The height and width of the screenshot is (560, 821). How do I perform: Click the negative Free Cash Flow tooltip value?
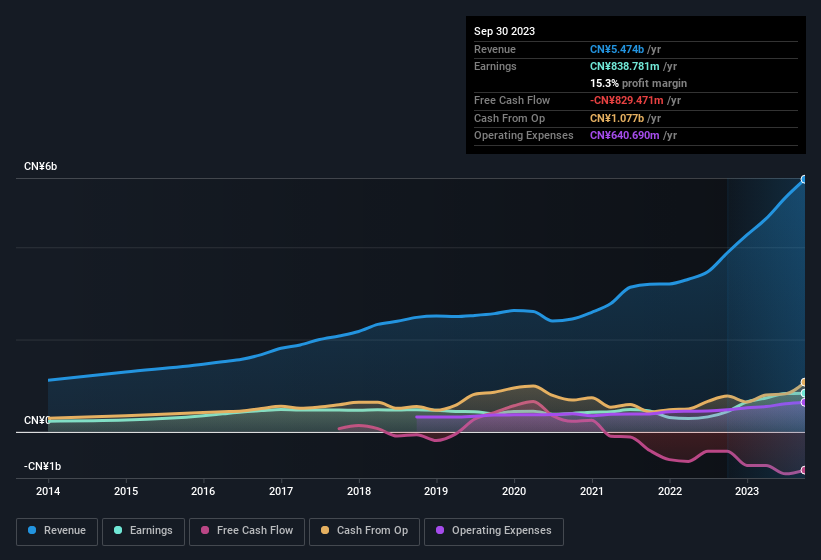[624, 101]
